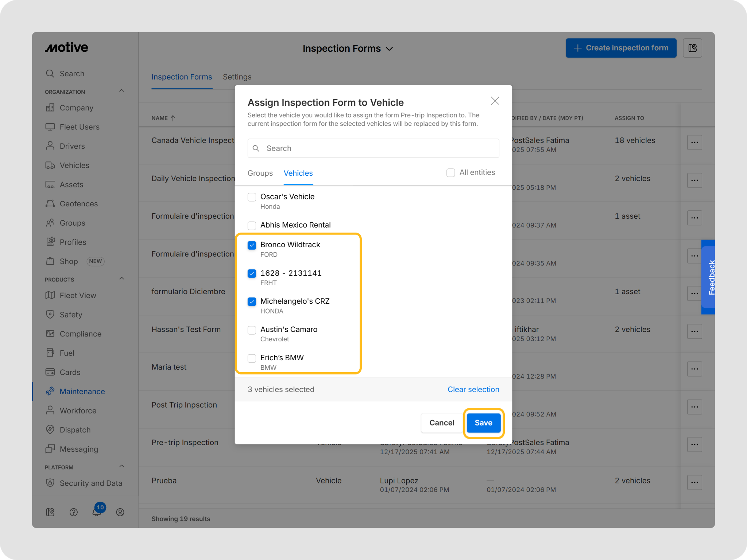Uncheck the Bronco Wildtrack vehicle
The image size is (747, 560).
click(252, 245)
